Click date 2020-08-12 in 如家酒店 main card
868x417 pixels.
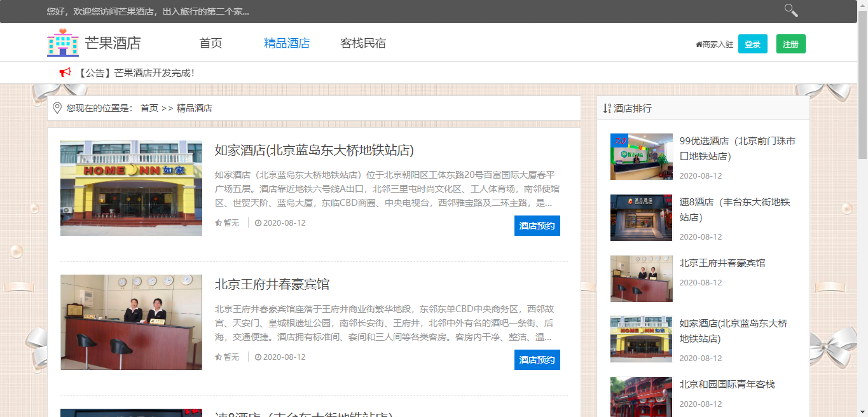click(284, 223)
